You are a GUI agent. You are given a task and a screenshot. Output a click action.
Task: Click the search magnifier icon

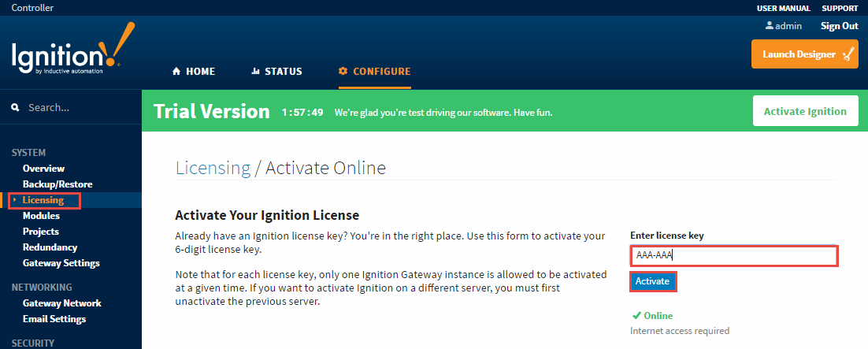(16, 108)
